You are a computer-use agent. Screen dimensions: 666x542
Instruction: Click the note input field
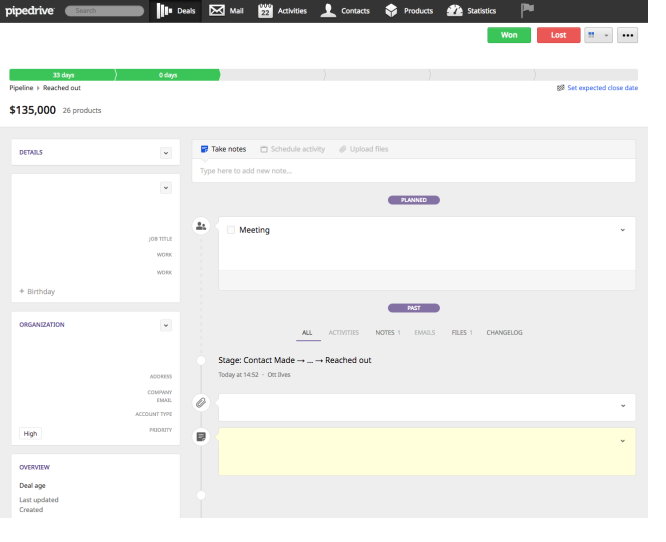click(x=414, y=171)
